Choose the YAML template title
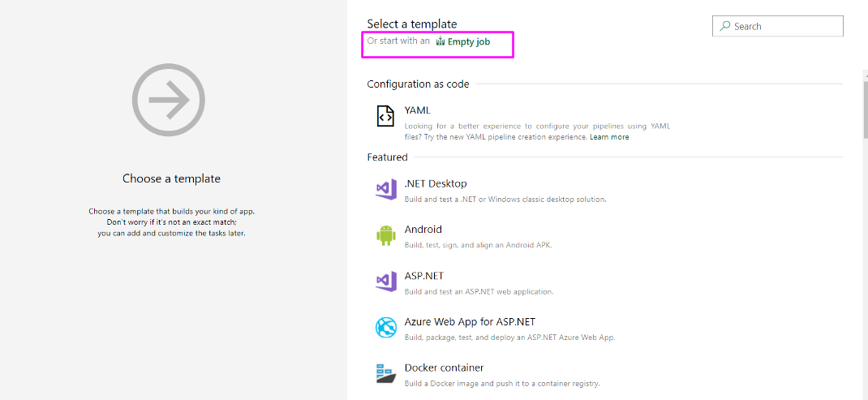The width and height of the screenshot is (868, 400). [418, 110]
